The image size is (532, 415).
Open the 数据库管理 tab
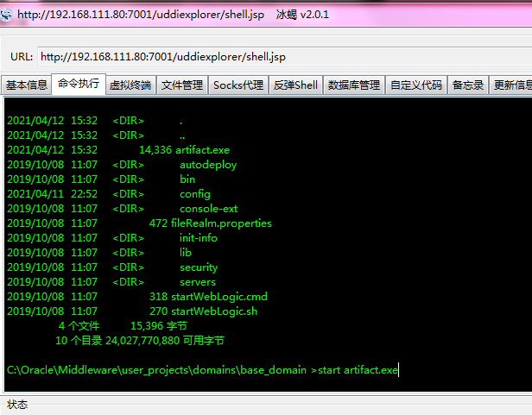click(354, 85)
